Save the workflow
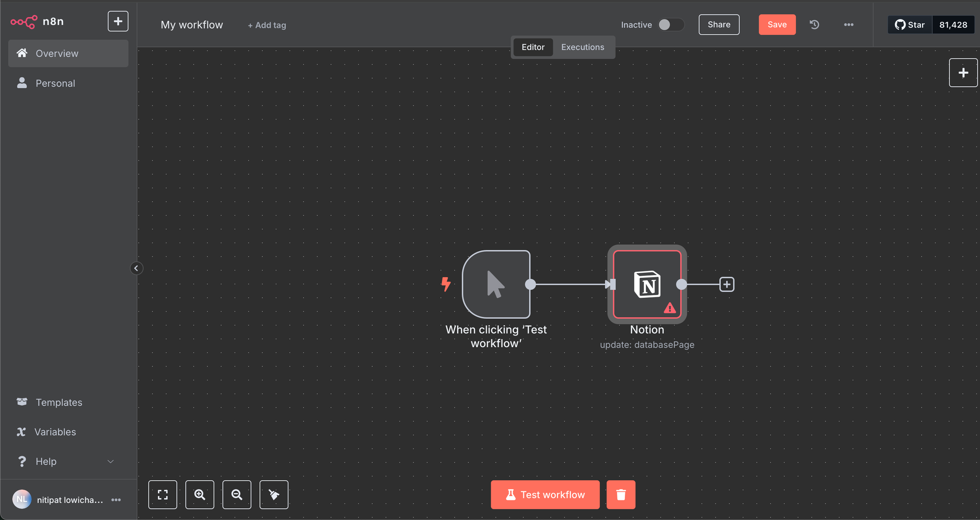 pyautogui.click(x=777, y=24)
